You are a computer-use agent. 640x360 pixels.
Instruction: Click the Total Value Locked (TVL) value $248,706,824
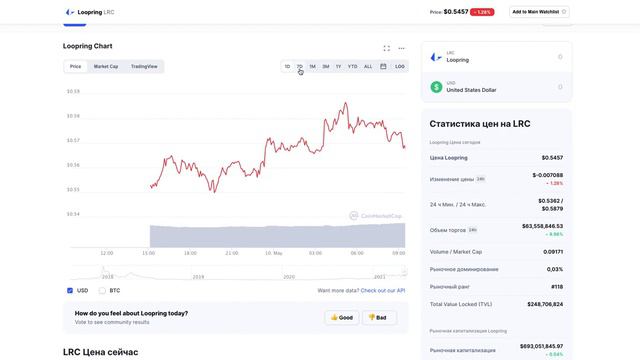[545, 304]
